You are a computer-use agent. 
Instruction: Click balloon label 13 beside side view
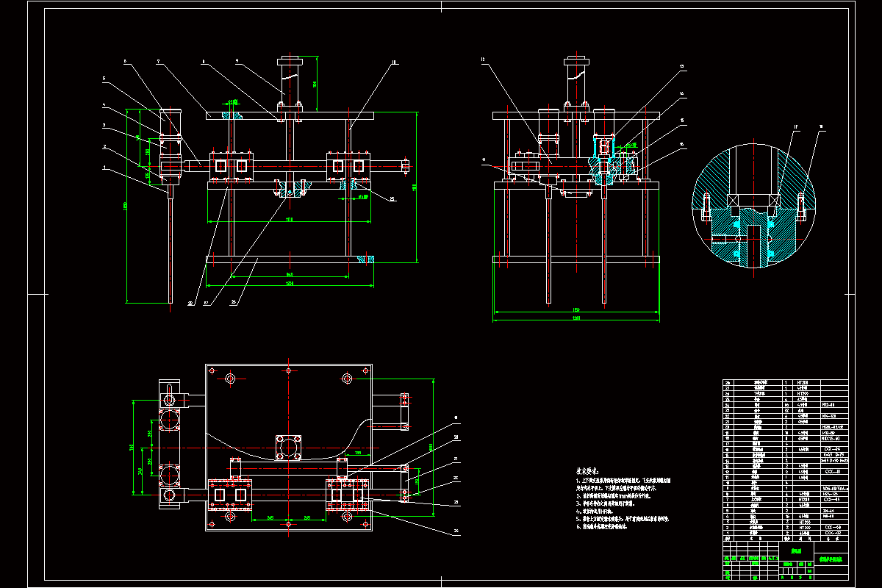(x=681, y=66)
